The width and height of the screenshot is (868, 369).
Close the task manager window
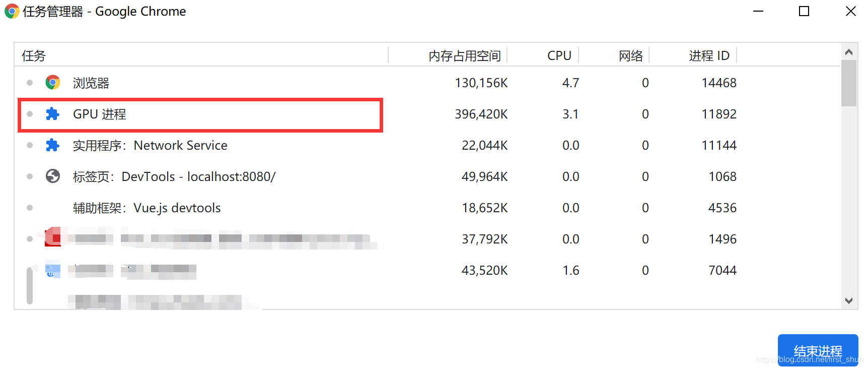(x=850, y=11)
